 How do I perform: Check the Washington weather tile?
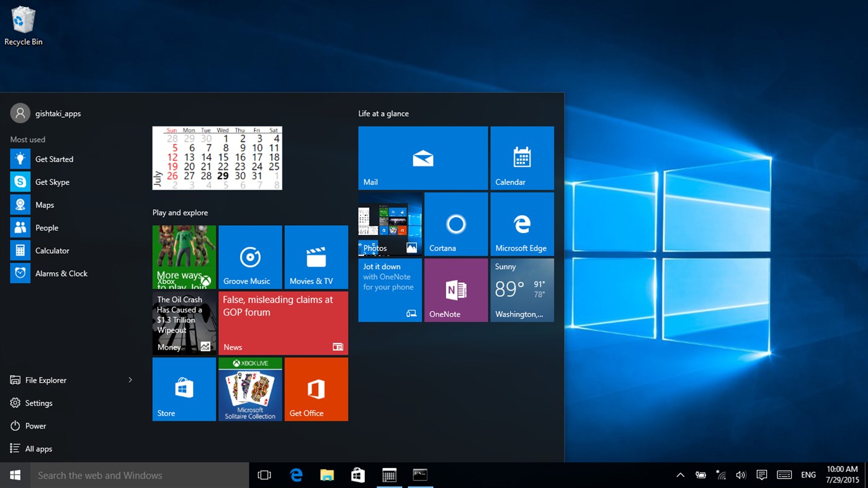[x=522, y=290]
